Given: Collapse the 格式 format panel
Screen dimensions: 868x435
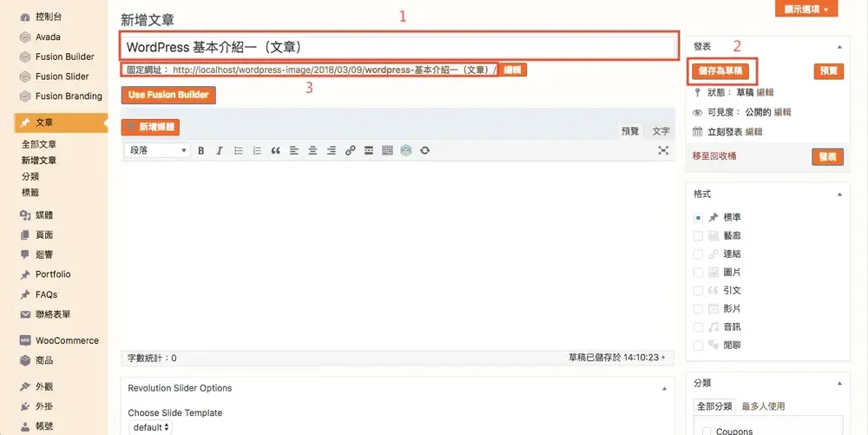Looking at the screenshot, I should tap(839, 194).
